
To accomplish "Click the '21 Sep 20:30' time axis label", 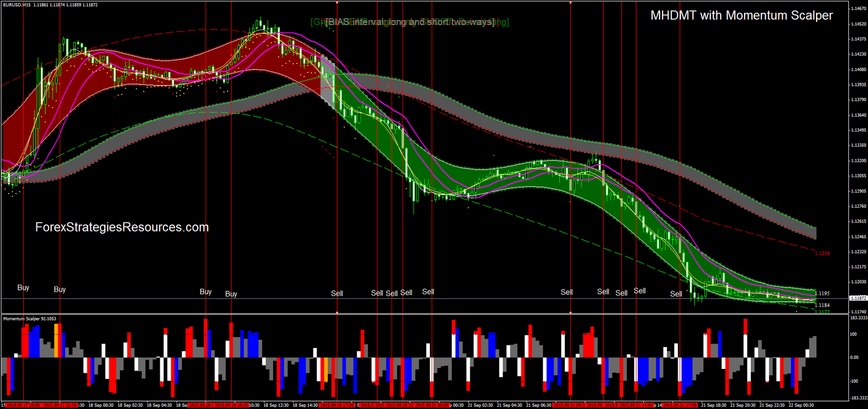I will pyautogui.click(x=743, y=405).
